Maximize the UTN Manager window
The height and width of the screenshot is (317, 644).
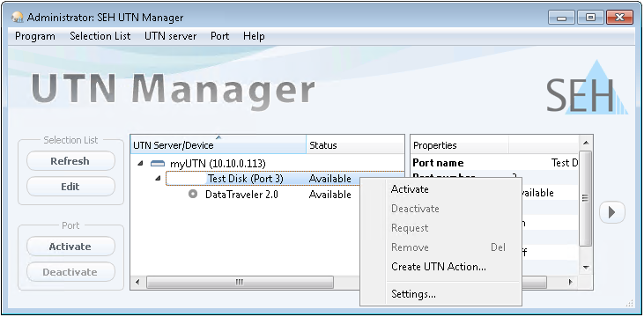[590, 18]
